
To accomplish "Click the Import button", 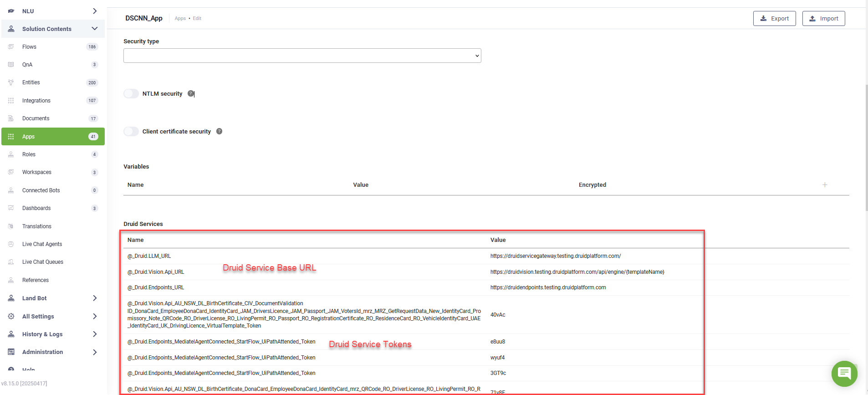I will pyautogui.click(x=823, y=19).
